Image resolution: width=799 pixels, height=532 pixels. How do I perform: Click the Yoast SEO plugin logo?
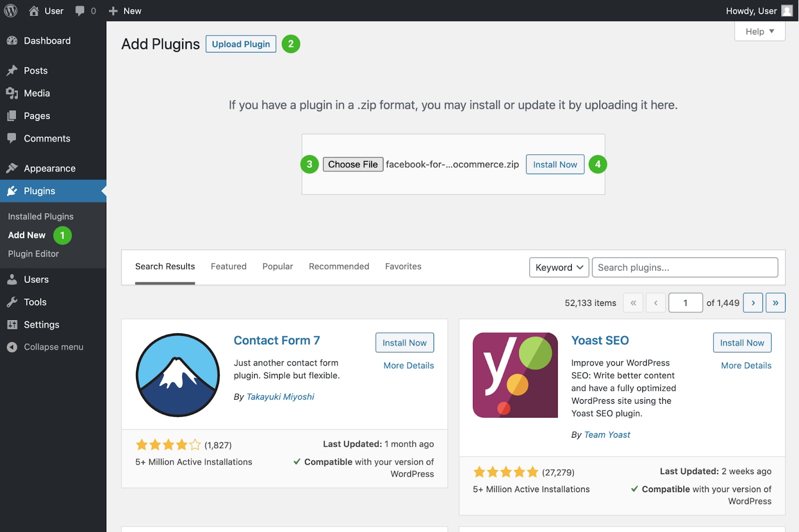[x=515, y=375]
